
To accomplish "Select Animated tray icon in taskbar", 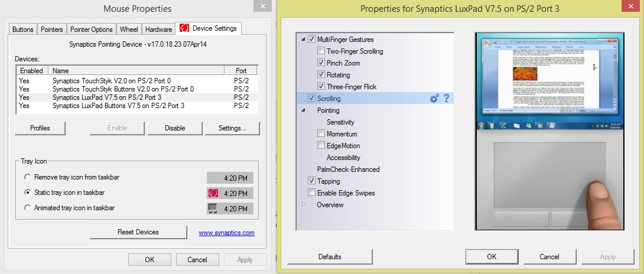I will pyautogui.click(x=28, y=208).
